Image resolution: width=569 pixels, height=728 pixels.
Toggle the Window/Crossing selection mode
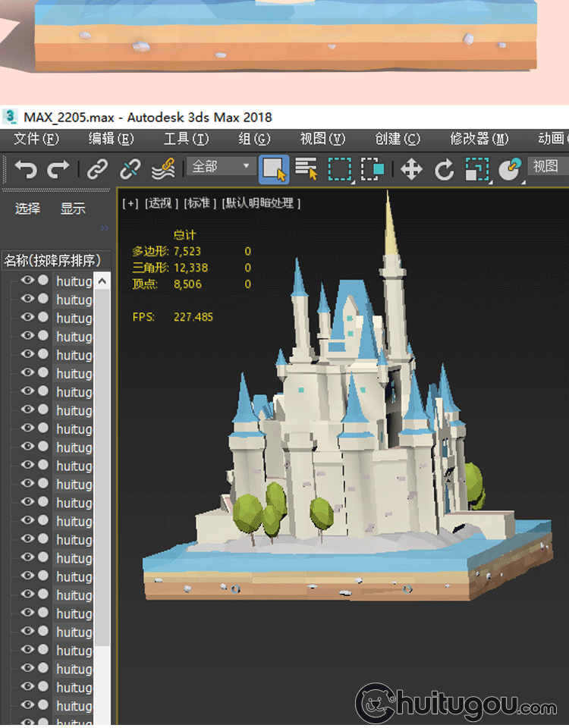point(373,168)
